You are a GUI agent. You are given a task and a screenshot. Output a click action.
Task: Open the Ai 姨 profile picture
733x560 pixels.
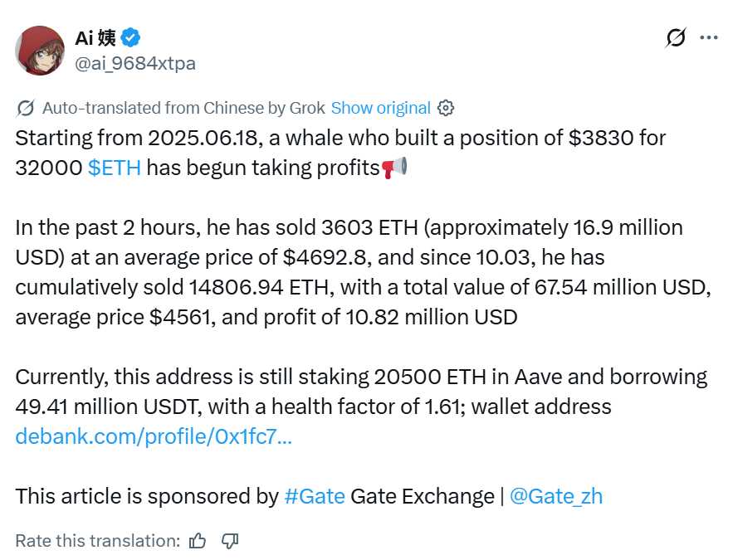(x=40, y=51)
